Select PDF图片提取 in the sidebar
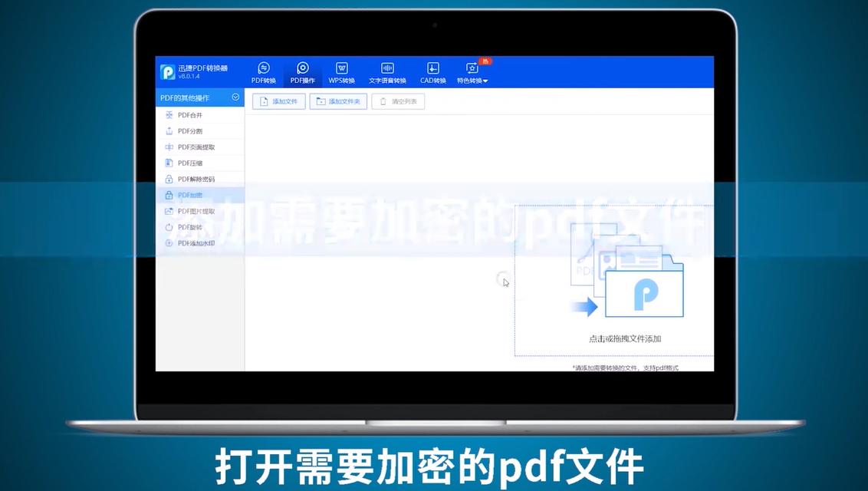868x491 pixels. 200,212
